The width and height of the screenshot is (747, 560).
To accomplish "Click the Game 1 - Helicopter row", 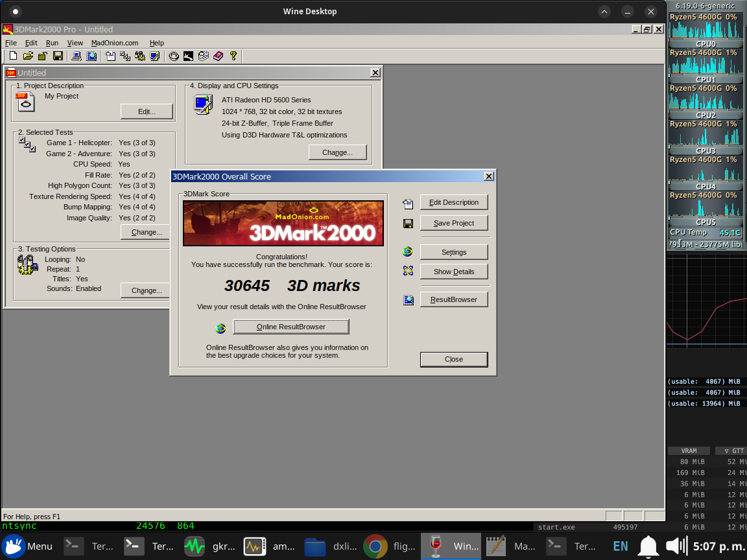I will pyautogui.click(x=101, y=143).
